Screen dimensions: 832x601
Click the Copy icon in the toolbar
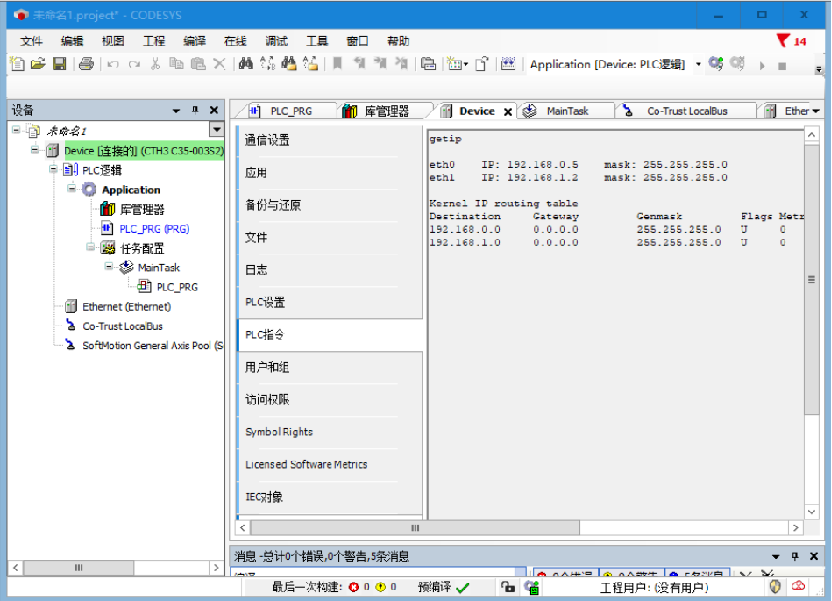pyautogui.click(x=176, y=64)
